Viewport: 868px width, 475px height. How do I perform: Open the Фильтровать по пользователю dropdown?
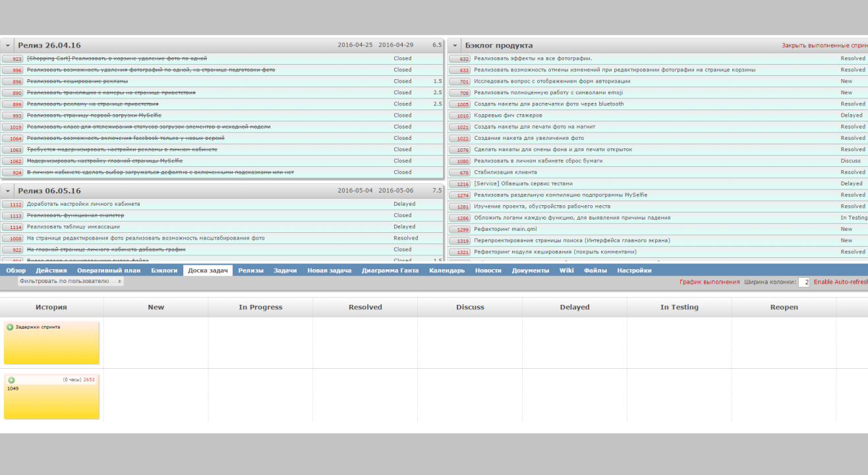click(x=71, y=281)
